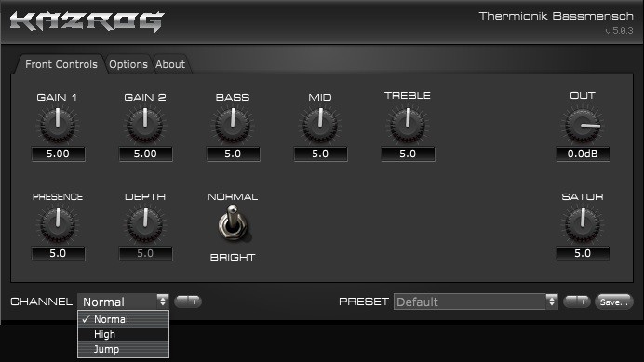Click the BASS value field
This screenshot has height=362, width=644.
click(x=233, y=154)
